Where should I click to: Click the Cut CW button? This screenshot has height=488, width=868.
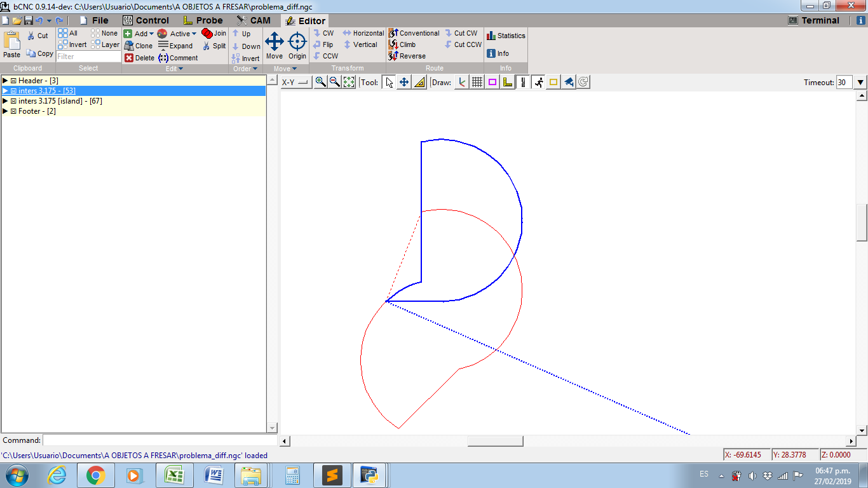pyautogui.click(x=463, y=32)
